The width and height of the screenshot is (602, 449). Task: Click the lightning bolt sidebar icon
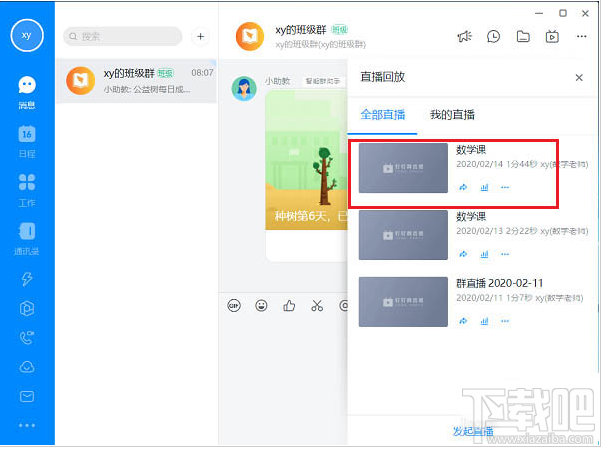click(x=27, y=279)
